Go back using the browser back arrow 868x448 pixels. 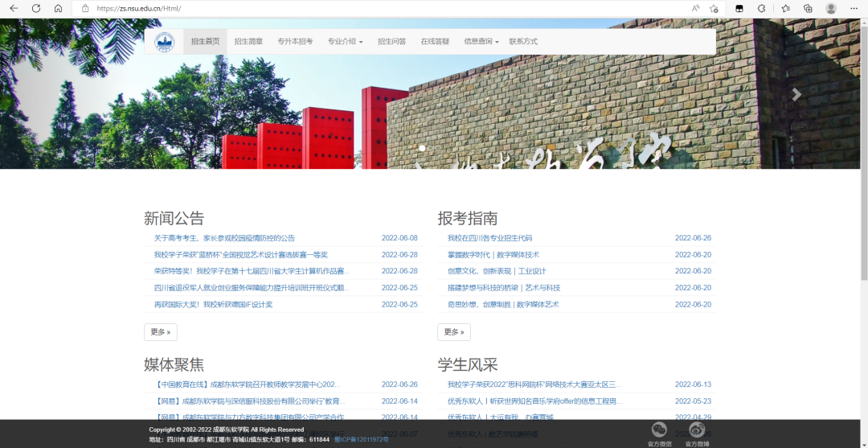point(14,8)
